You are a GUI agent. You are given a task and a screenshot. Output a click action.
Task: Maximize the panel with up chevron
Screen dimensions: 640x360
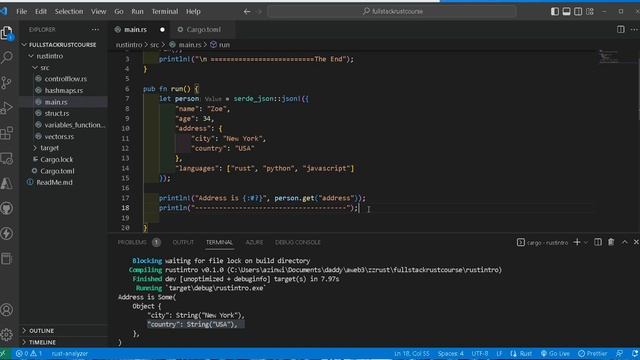point(624,242)
